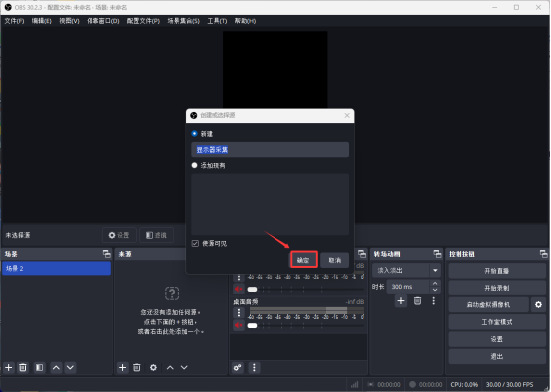The height and width of the screenshot is (392, 551).
Task: Float the 场景 dock panel
Action: click(x=106, y=254)
